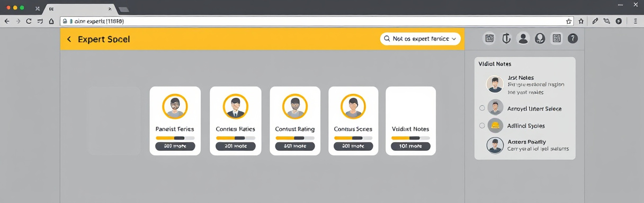Select the radio button beside Amoyel Utent Salece
This screenshot has height=203, width=644.
coord(482,108)
